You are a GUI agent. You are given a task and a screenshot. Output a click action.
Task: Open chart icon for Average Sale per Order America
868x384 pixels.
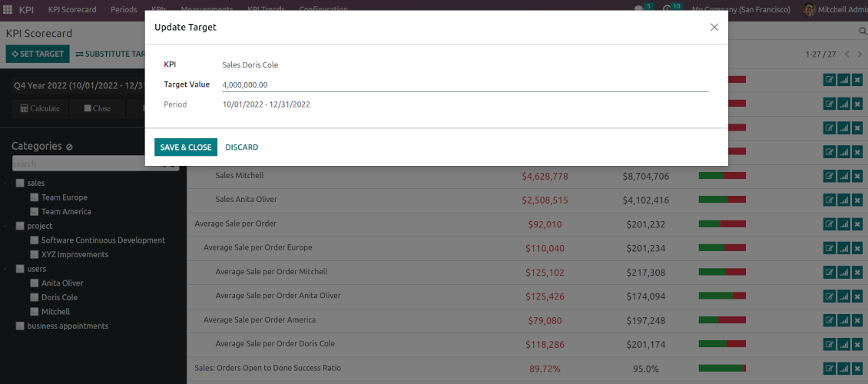[x=843, y=320]
